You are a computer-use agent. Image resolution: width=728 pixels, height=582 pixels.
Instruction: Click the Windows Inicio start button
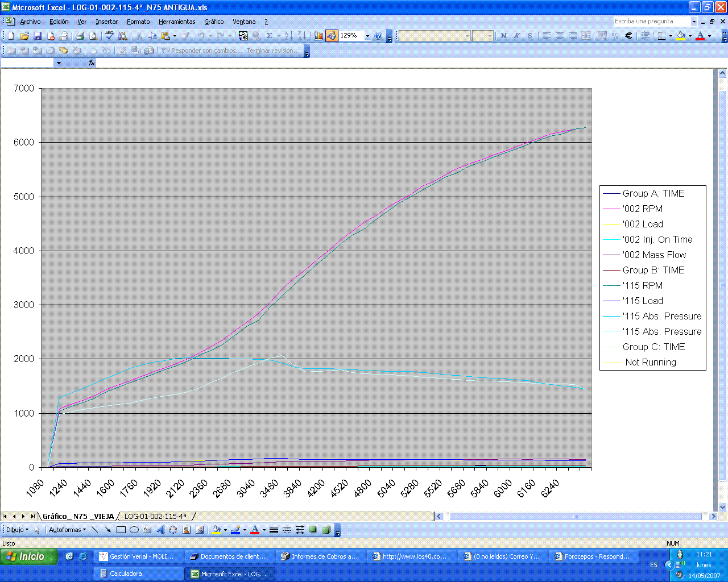tap(28, 556)
